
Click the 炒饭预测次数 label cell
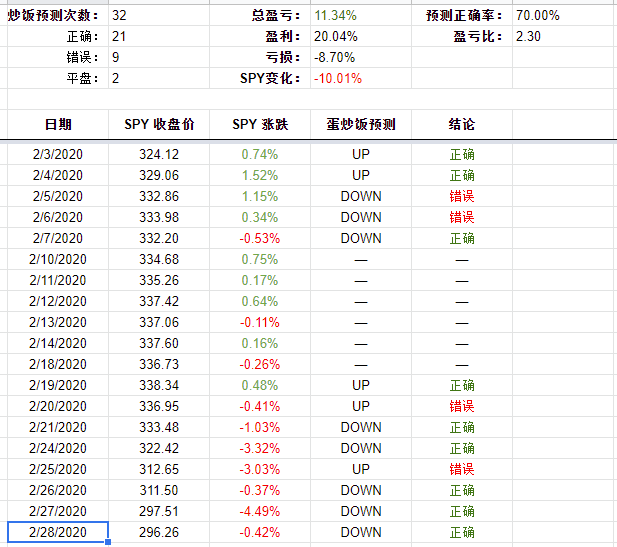click(58, 15)
